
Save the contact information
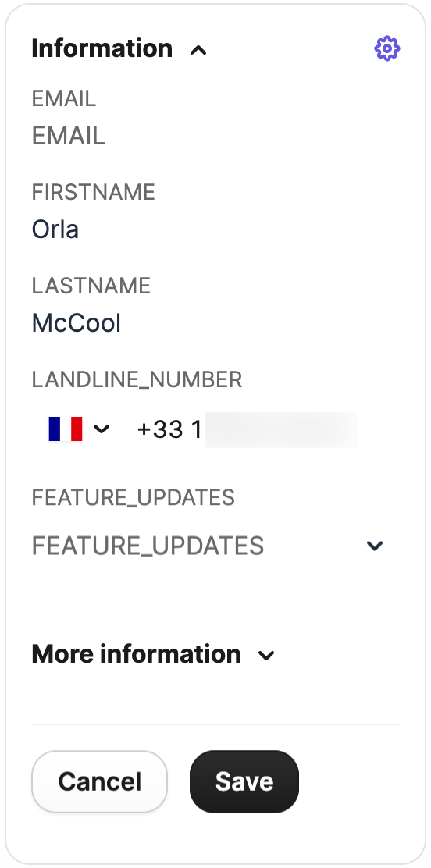244,781
